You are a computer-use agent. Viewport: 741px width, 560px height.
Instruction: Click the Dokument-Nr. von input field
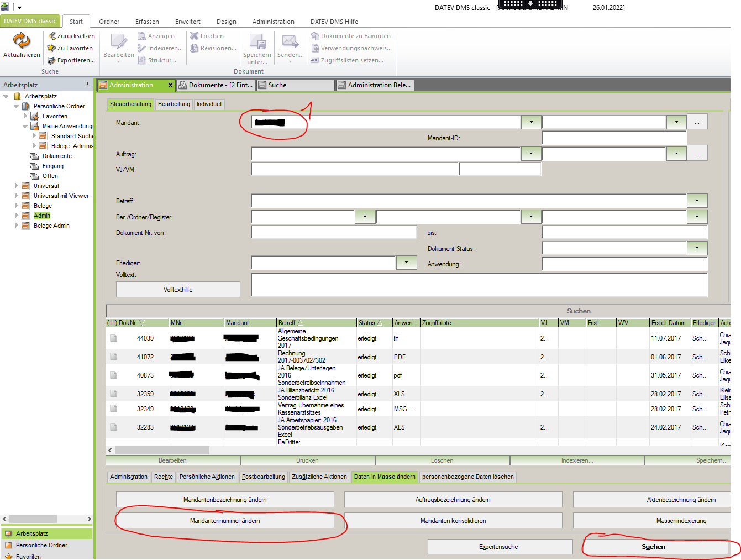tap(334, 232)
